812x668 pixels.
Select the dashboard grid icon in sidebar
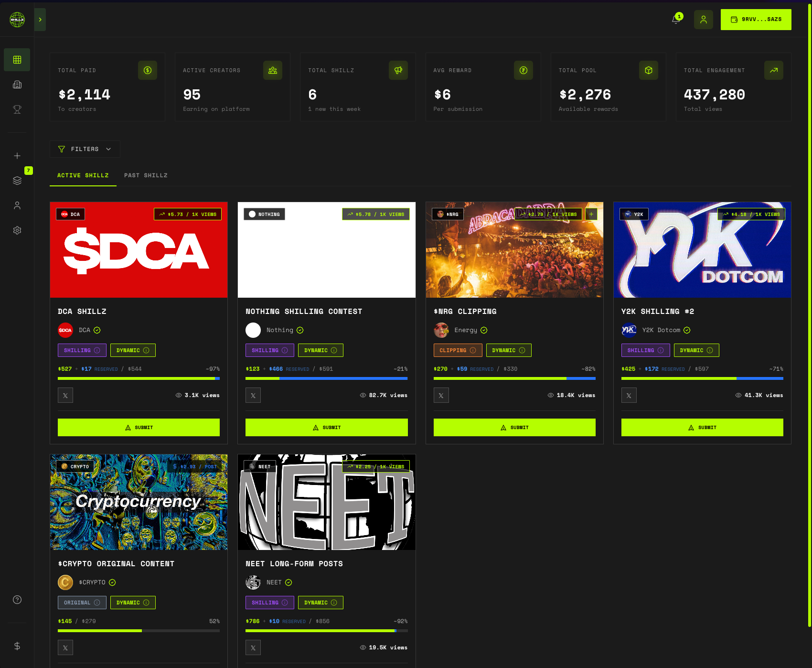tap(17, 59)
